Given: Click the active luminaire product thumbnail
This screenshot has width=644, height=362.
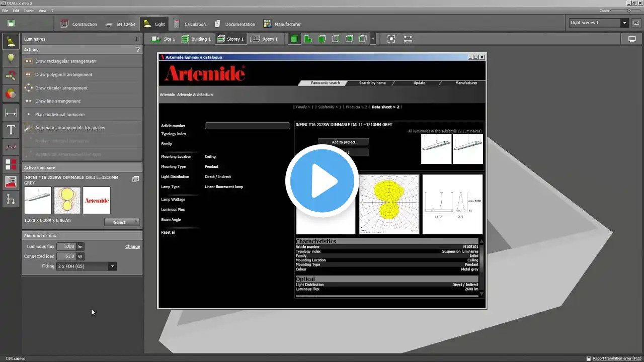Looking at the screenshot, I should (x=38, y=200).
